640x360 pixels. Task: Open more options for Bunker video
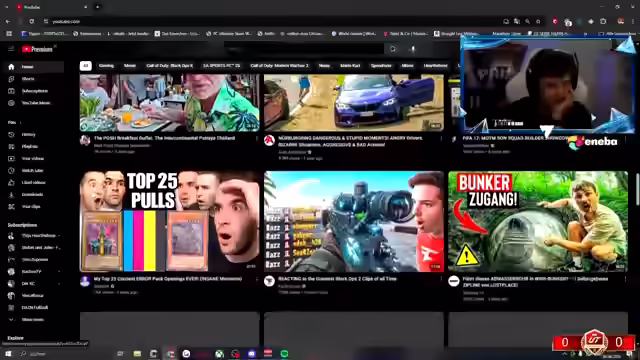(x=625, y=280)
